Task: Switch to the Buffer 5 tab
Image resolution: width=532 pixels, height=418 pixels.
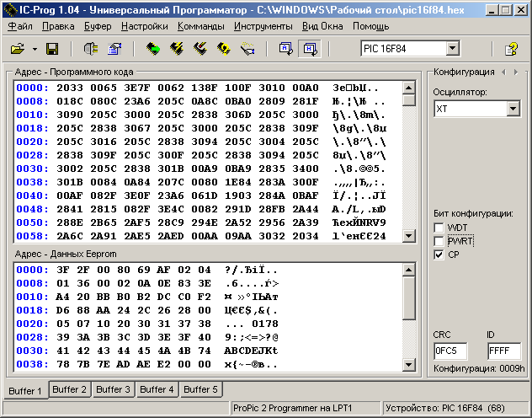Action: click(200, 389)
